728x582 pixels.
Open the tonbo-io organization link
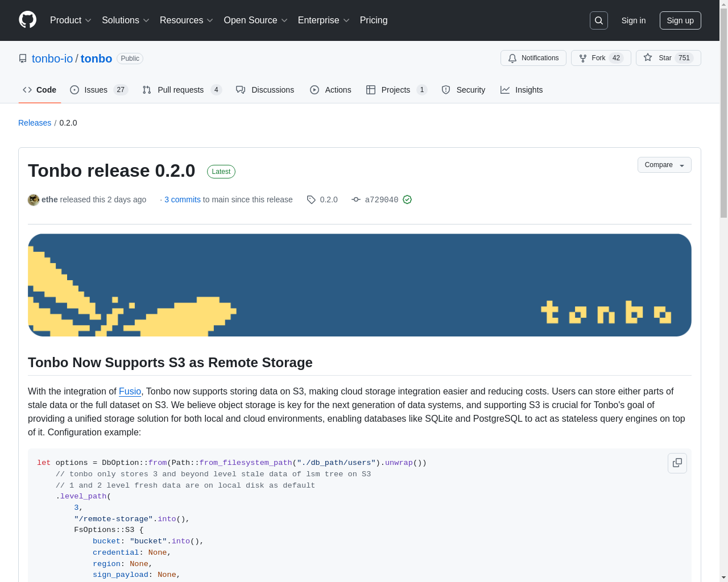click(52, 59)
